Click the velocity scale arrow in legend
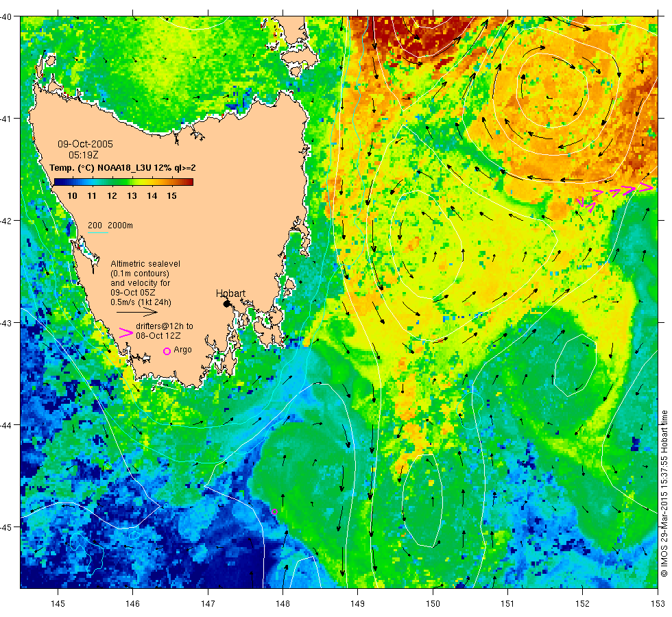 (136, 313)
